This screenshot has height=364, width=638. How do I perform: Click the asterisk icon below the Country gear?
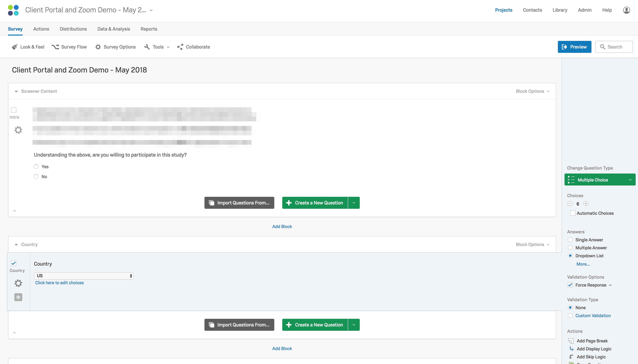click(18, 297)
